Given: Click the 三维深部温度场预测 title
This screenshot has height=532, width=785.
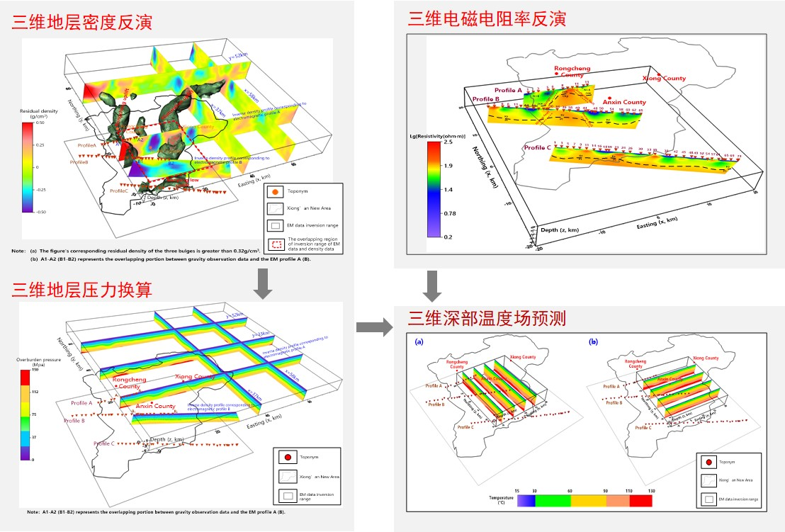Looking at the screenshot, I should [x=487, y=318].
